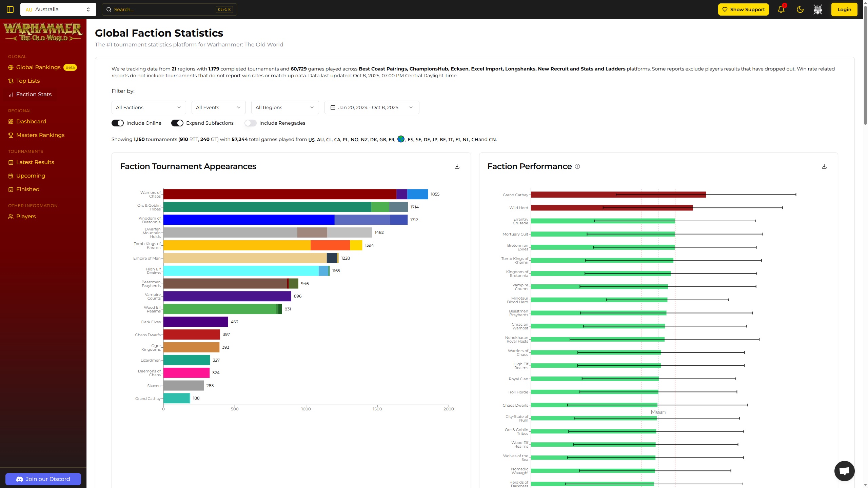Expand the All Regions dropdown
Viewport: 868px width, 488px height.
pos(285,107)
